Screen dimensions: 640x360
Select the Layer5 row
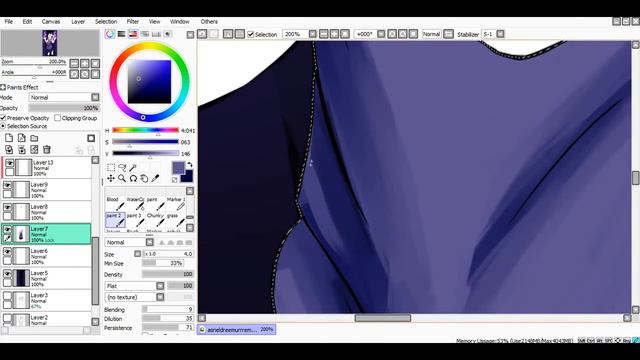(46, 278)
